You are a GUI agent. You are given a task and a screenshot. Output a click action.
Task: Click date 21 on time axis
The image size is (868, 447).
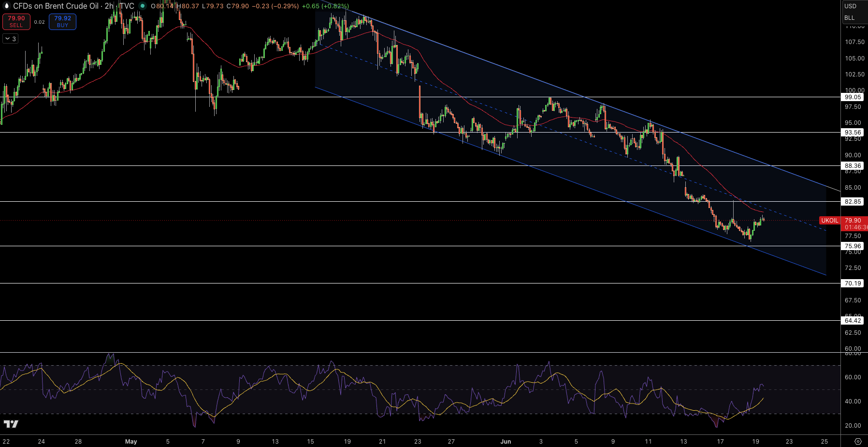click(382, 442)
